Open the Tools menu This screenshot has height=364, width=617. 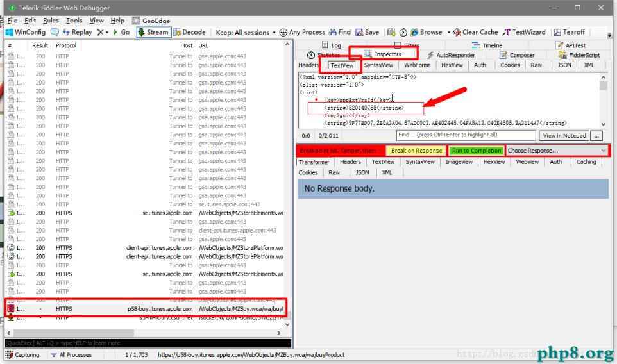tap(74, 21)
